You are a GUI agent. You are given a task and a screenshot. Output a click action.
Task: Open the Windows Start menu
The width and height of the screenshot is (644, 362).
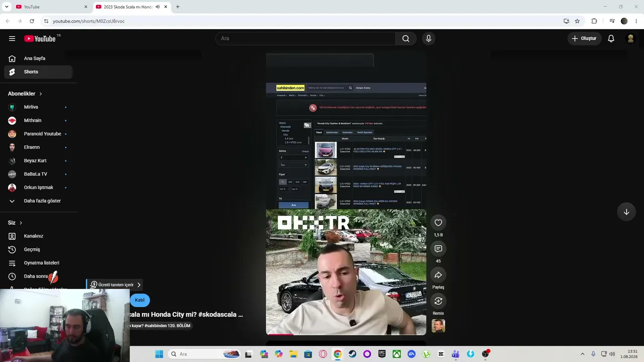coord(159,354)
